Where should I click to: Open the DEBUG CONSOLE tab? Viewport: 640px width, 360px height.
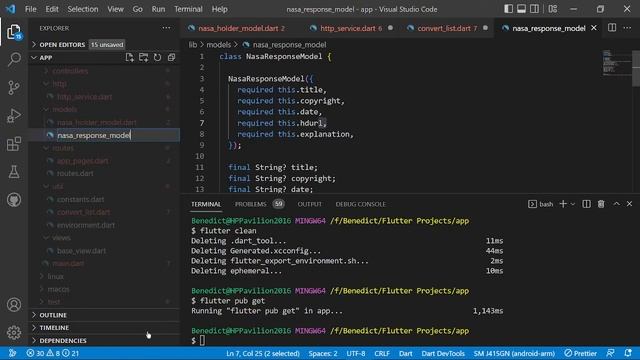click(360, 204)
